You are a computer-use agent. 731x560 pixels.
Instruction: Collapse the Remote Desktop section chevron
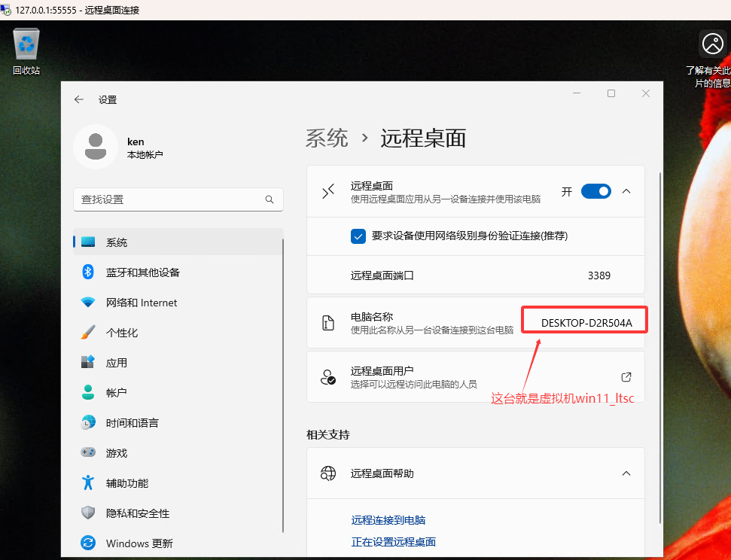[626, 191]
